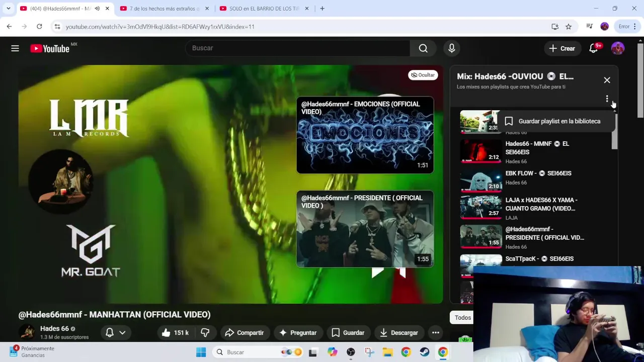Open Steam from the taskbar

point(425,352)
